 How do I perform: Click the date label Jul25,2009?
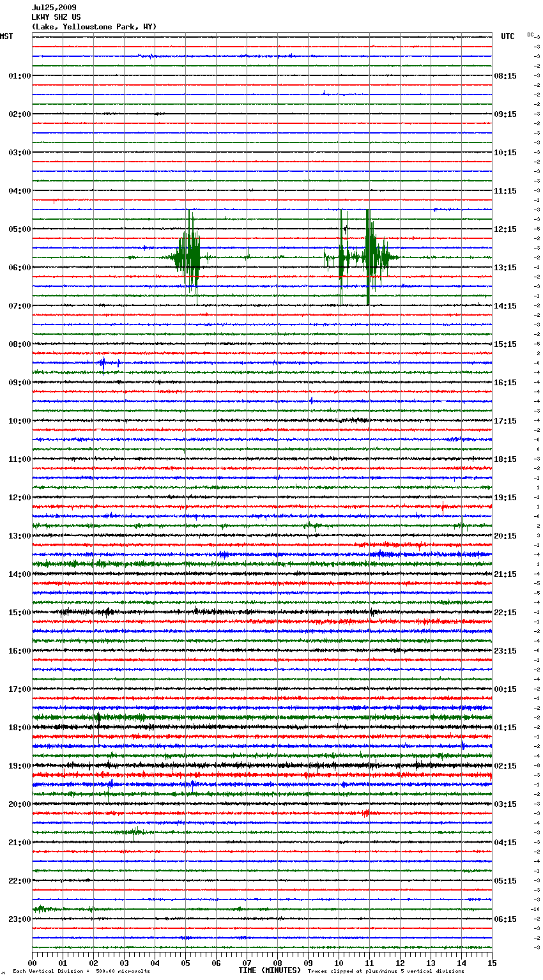[x=54, y=8]
